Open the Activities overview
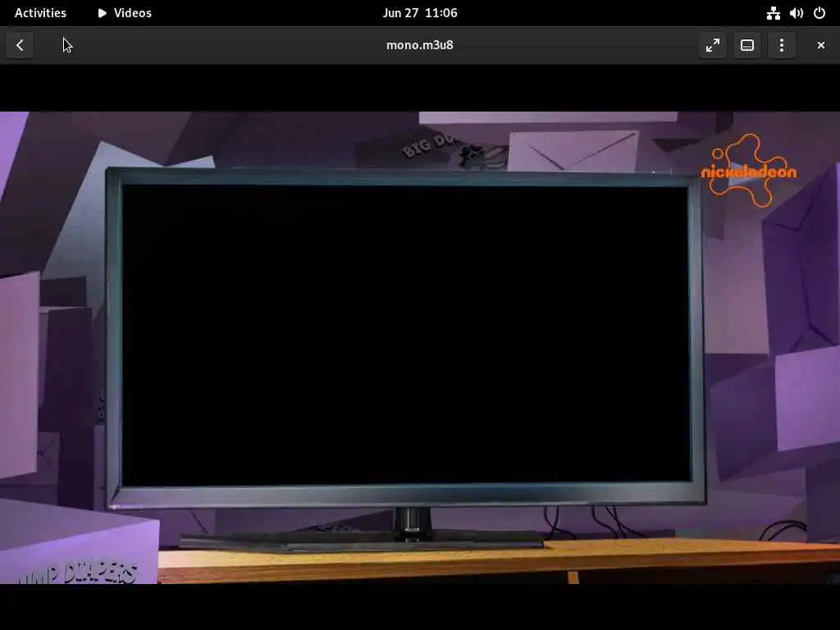840x630 pixels. (x=40, y=13)
